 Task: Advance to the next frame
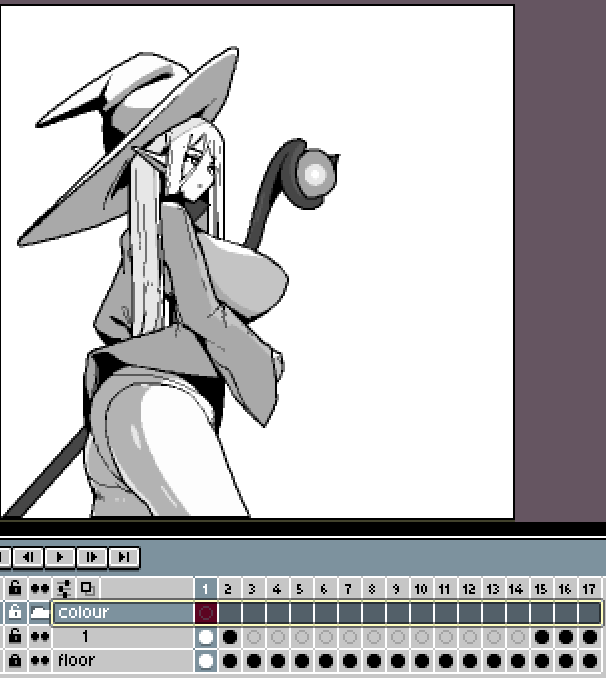point(92,557)
